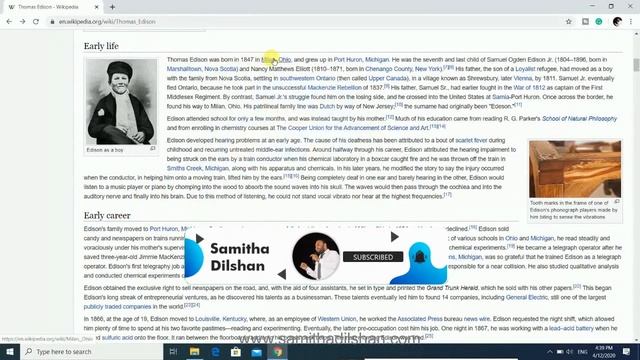The height and width of the screenshot is (360, 640).
Task: Open the Mackenzie Rebellion link
Action: tap(334, 88)
